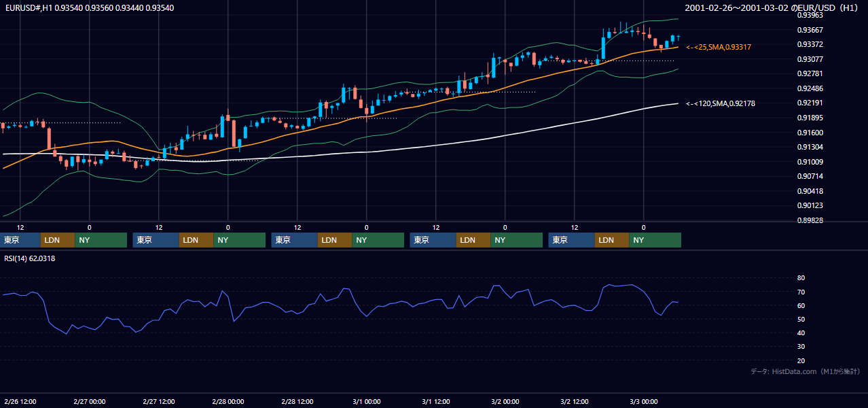Image resolution: width=868 pixels, height=408 pixels.
Task: Click price axis value 0.92191
Action: coord(810,103)
